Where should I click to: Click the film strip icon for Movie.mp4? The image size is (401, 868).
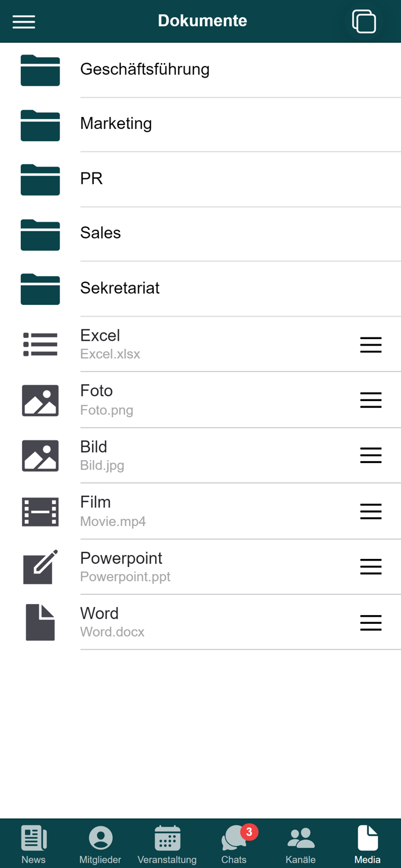(40, 511)
